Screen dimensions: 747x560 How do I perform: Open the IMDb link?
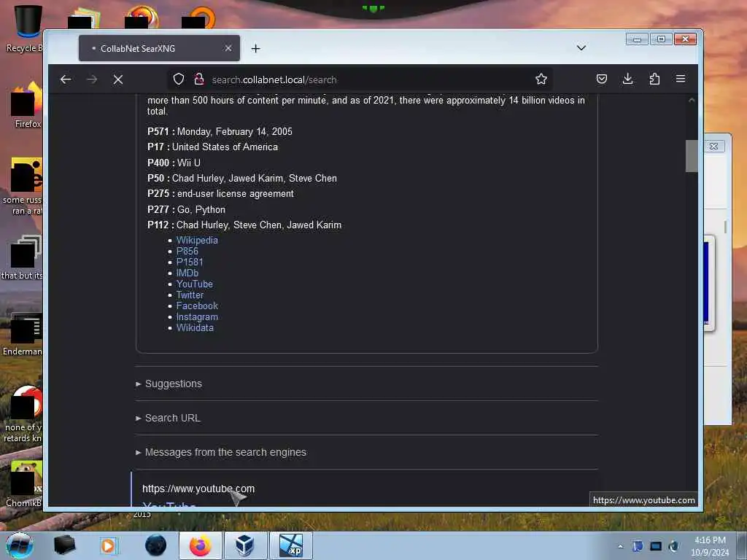[x=187, y=273]
